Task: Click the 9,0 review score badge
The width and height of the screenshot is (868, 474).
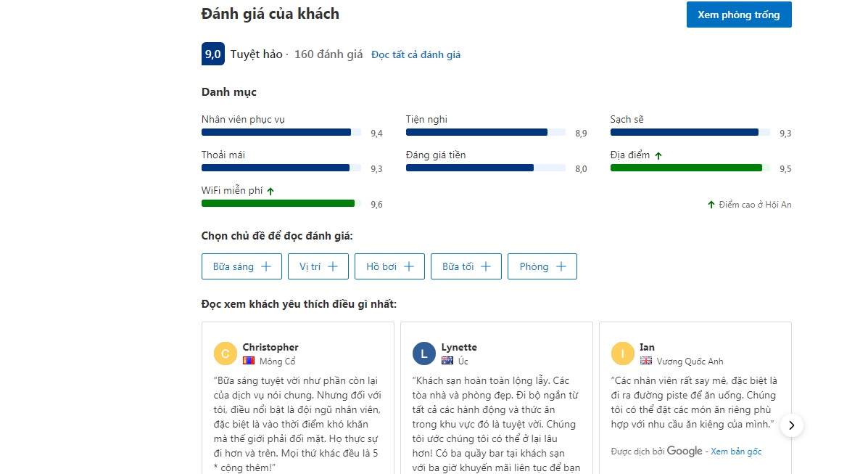Action: click(212, 54)
